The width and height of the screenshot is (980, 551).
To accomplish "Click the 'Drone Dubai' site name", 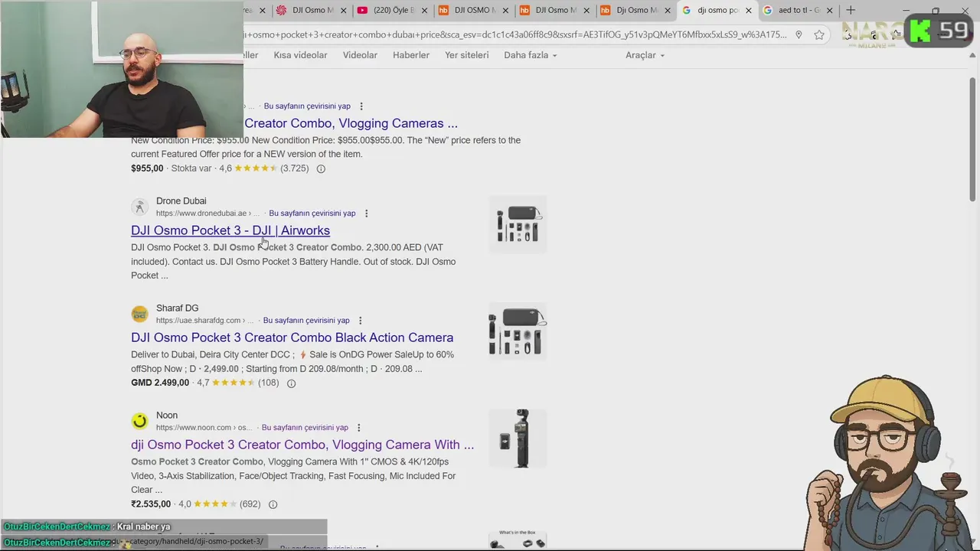I will pos(181,201).
